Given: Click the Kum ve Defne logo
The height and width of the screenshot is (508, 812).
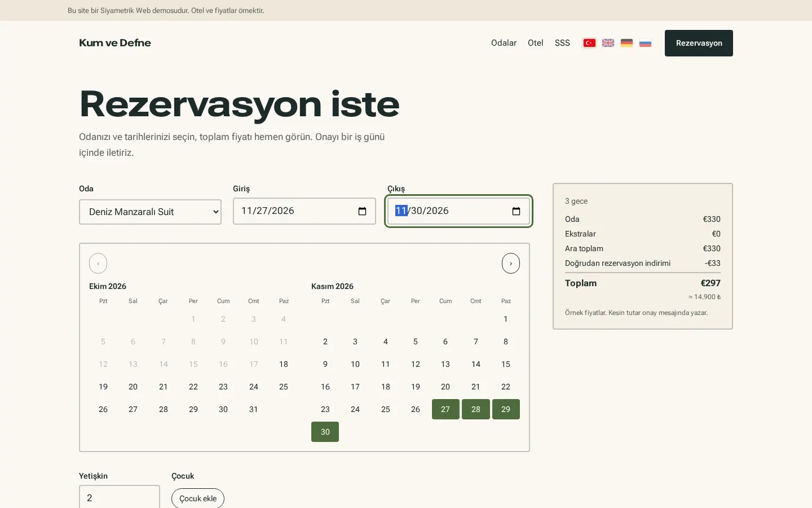Looking at the screenshot, I should pyautogui.click(x=115, y=43).
